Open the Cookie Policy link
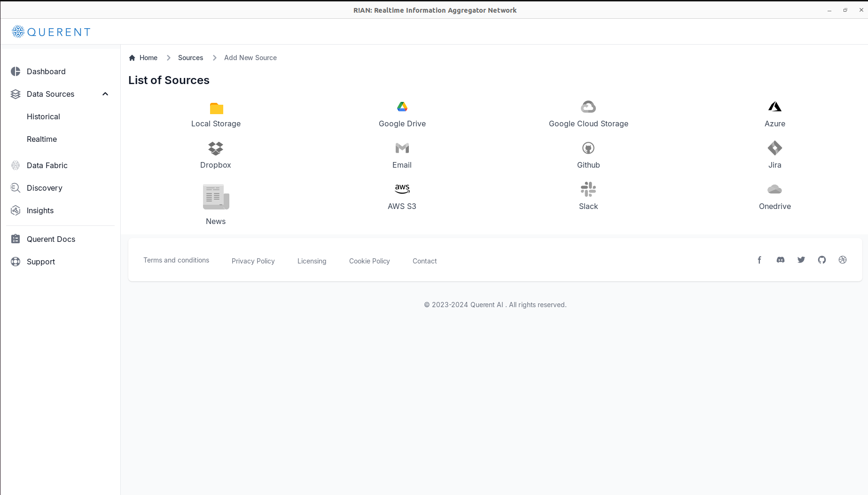Screen dimensions: 868x495 point(369,261)
